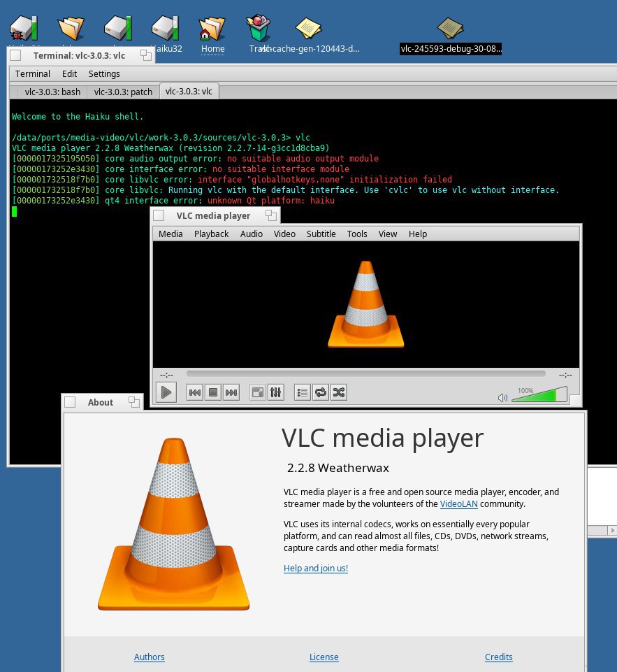Open the Terminal menu in Terminal window
617x672 pixels.
click(x=33, y=73)
